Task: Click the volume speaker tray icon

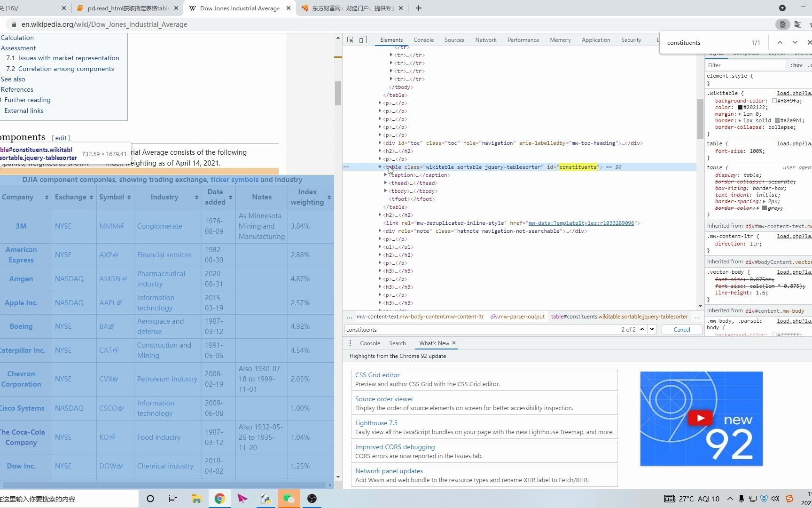Action: pyautogui.click(x=775, y=499)
